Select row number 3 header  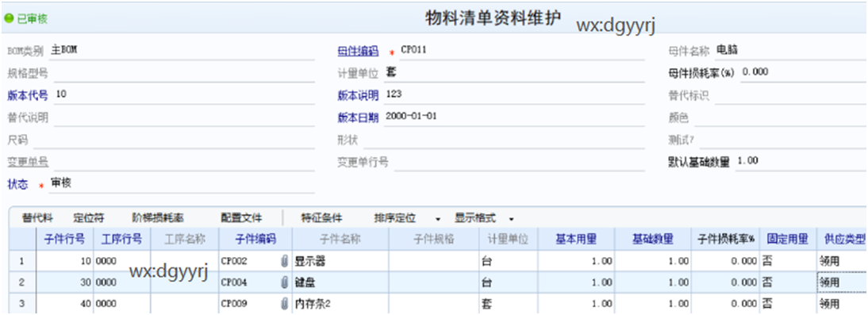(22, 303)
